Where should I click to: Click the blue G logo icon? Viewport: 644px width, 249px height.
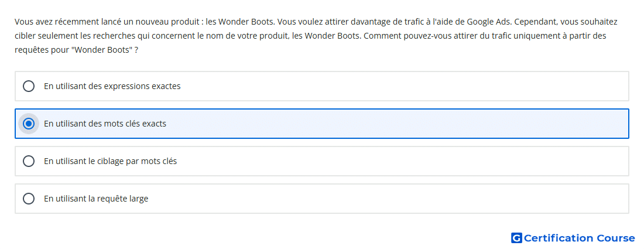click(x=516, y=238)
